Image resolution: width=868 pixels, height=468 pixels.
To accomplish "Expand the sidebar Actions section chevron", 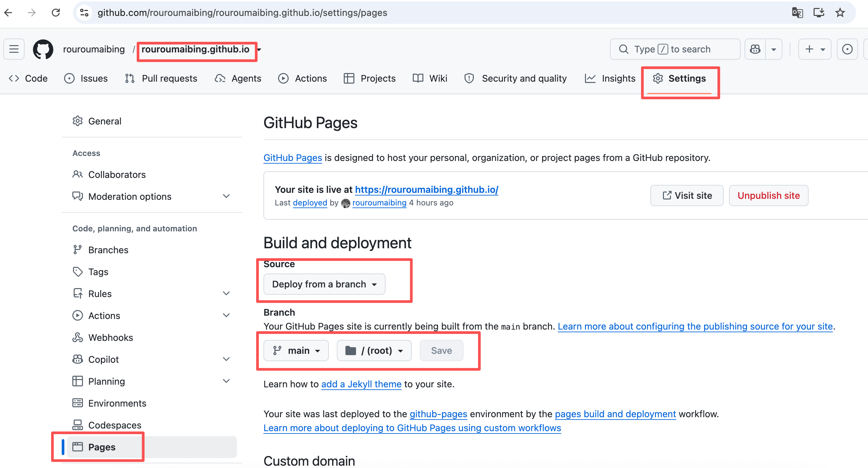I will click(226, 316).
